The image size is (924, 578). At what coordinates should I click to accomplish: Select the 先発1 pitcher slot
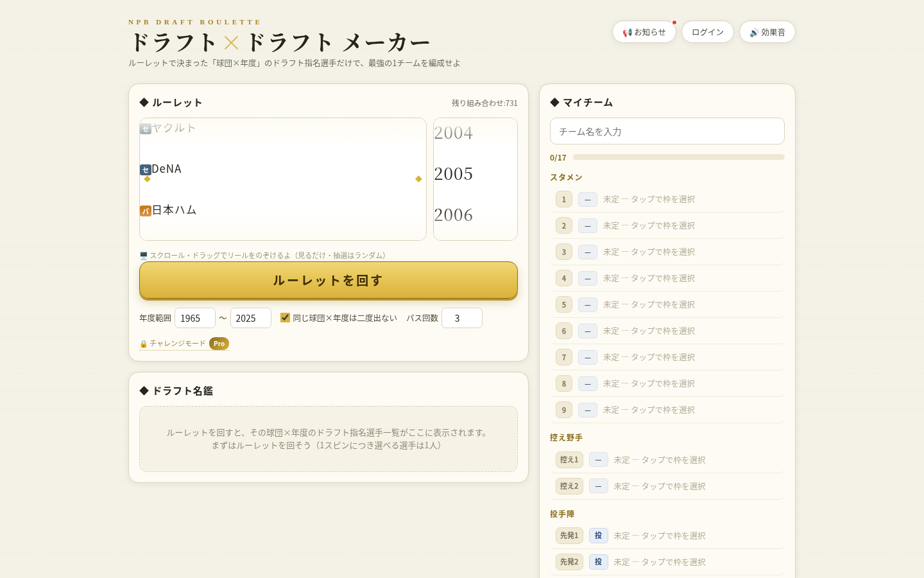coord(667,536)
